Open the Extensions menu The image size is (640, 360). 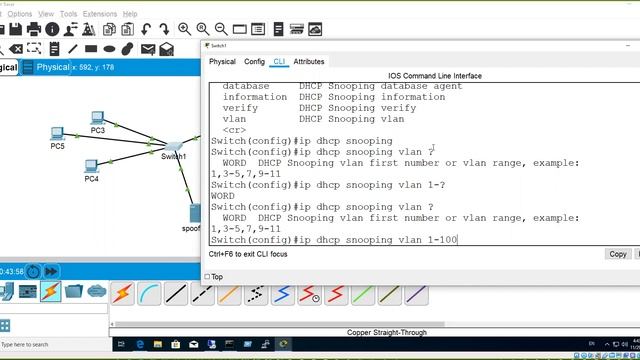click(x=100, y=14)
